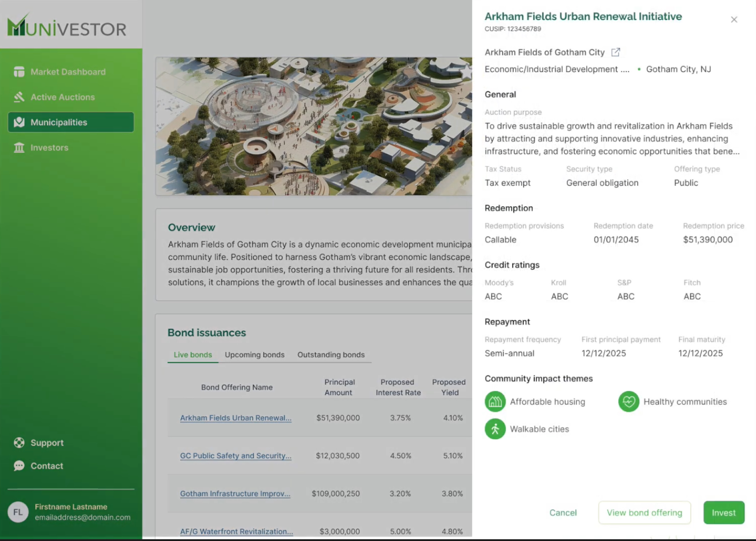756x541 pixels.
Task: Click the Cancel button
Action: point(563,512)
